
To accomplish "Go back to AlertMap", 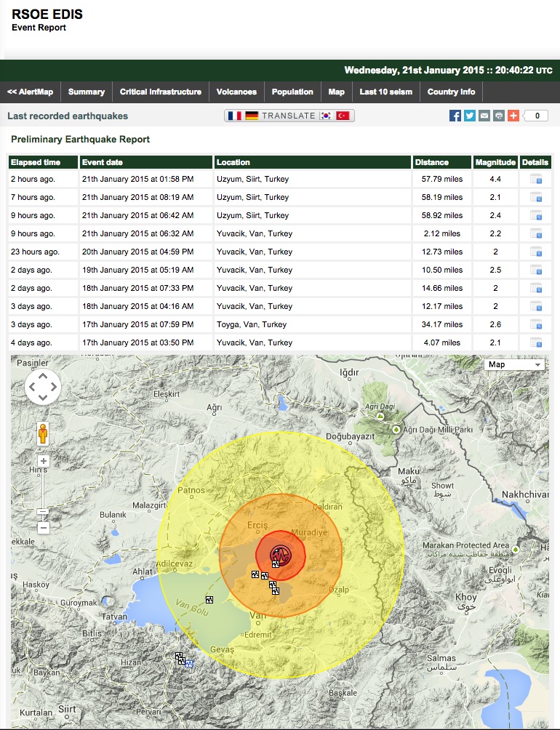I will pos(31,92).
